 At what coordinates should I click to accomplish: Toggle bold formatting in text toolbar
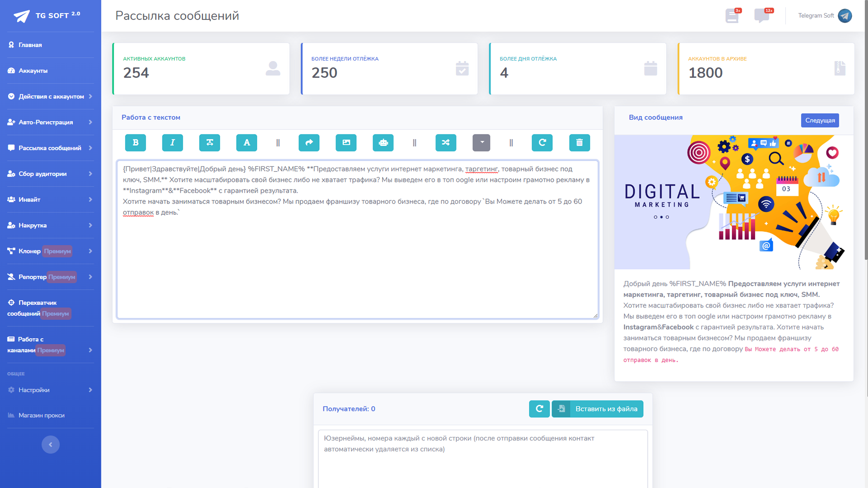click(x=135, y=142)
